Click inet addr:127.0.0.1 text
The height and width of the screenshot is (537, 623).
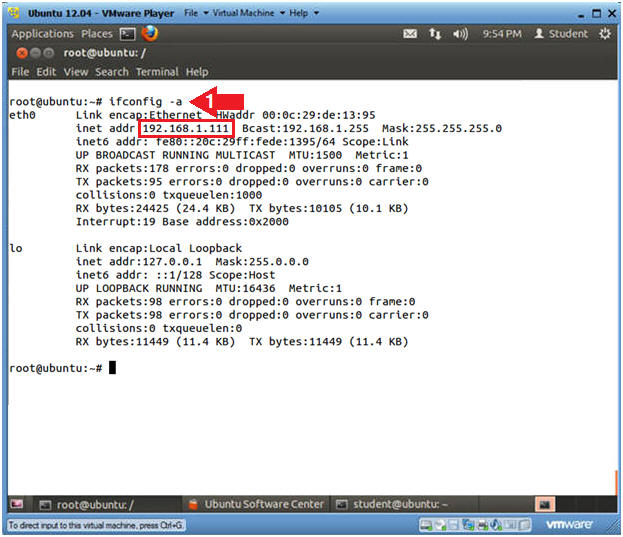coord(139,262)
